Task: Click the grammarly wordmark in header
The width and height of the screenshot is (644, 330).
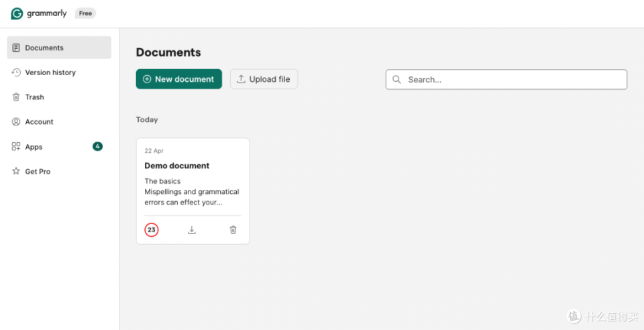Action: pos(46,13)
